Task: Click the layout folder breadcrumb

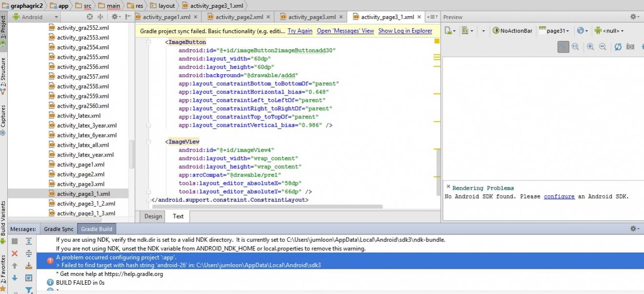Action: pyautogui.click(x=162, y=6)
